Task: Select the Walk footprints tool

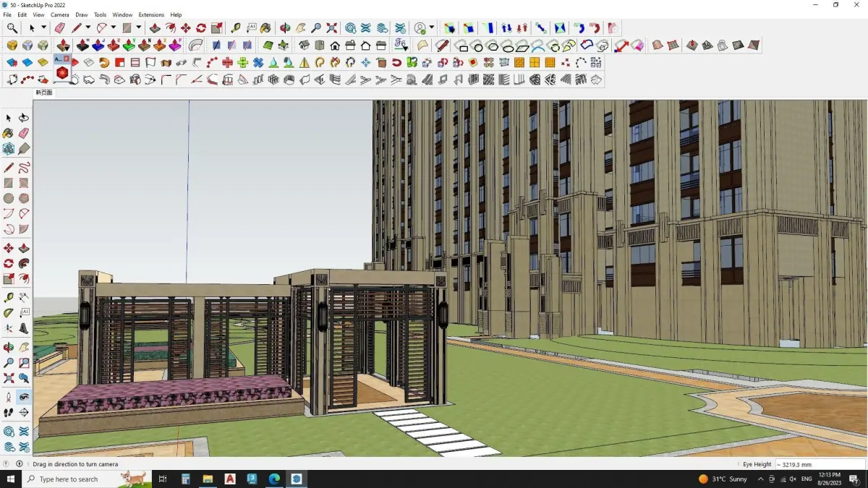Action: click(9, 413)
